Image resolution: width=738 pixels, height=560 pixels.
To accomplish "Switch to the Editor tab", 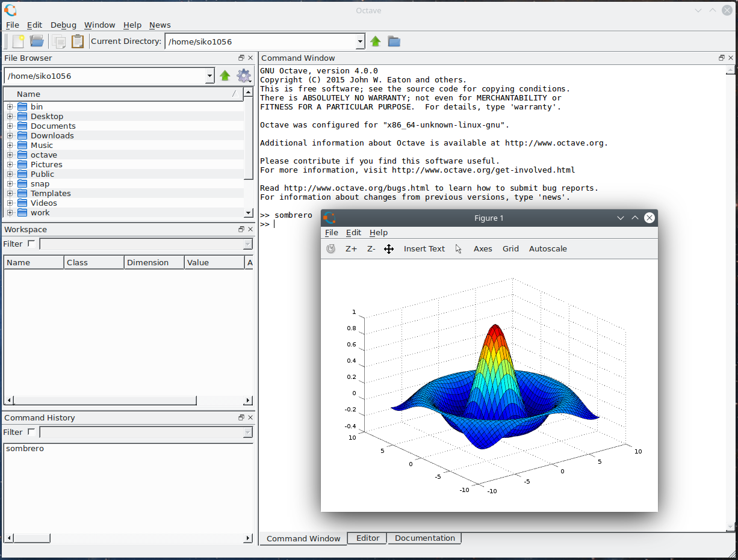I will [x=368, y=538].
